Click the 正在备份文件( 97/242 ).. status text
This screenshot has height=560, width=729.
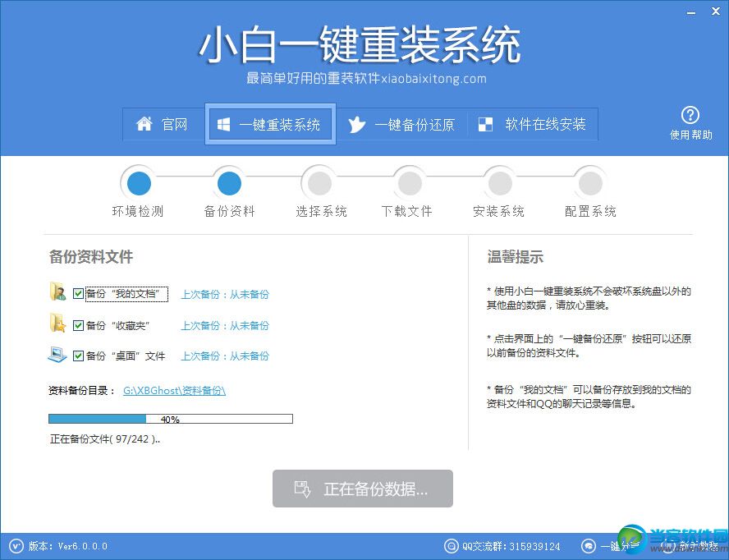coord(105,438)
